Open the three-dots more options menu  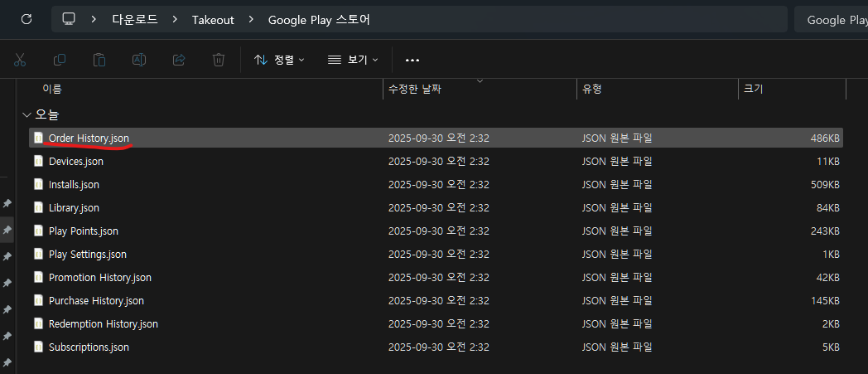point(412,60)
